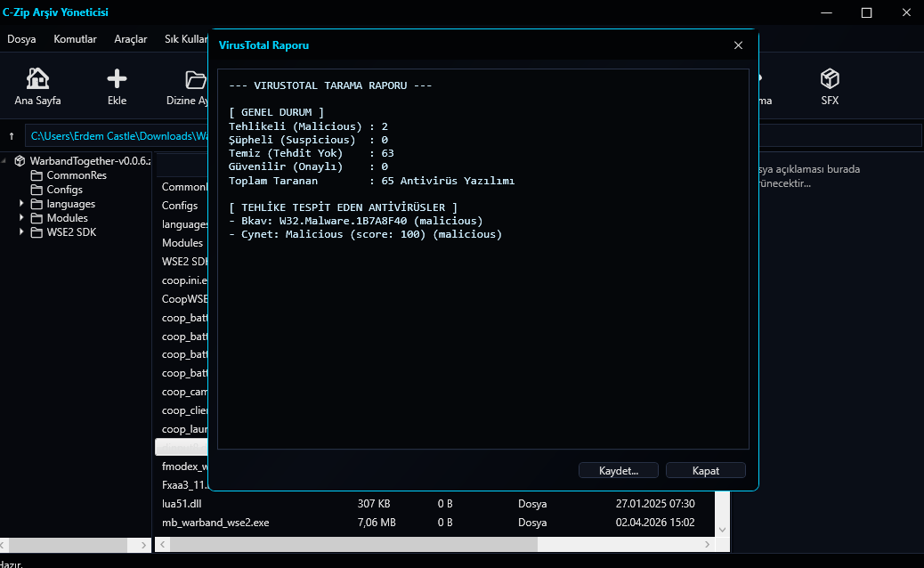Open the Komutlar menu
924x568 pixels.
[75, 39]
